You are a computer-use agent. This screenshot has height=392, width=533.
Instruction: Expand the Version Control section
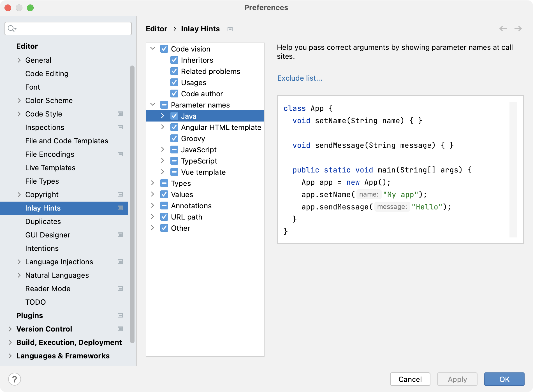pyautogui.click(x=10, y=329)
